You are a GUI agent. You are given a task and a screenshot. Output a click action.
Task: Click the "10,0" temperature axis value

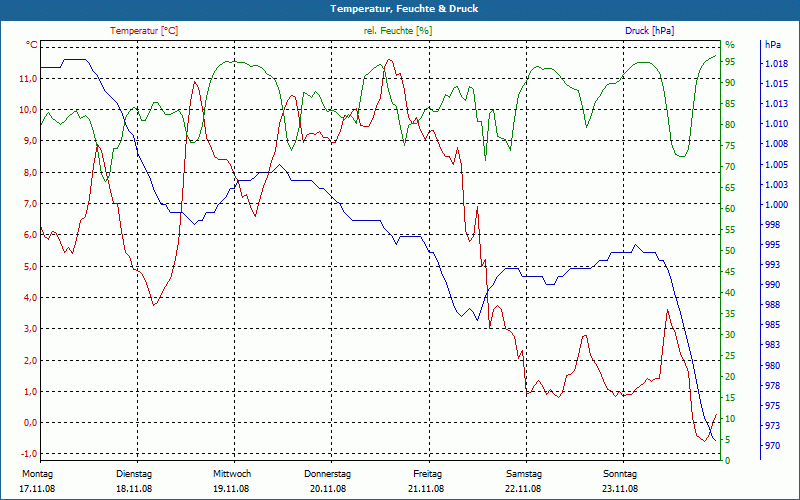click(x=28, y=110)
